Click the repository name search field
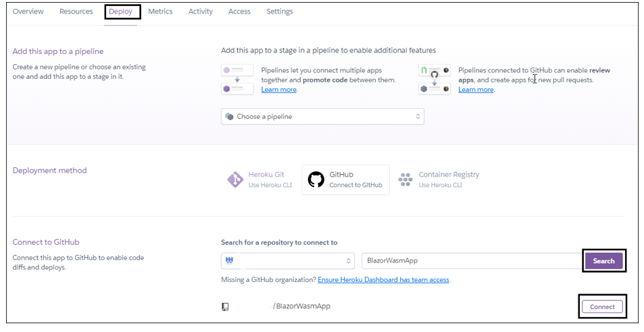This screenshot has height=332, width=644. pos(470,260)
